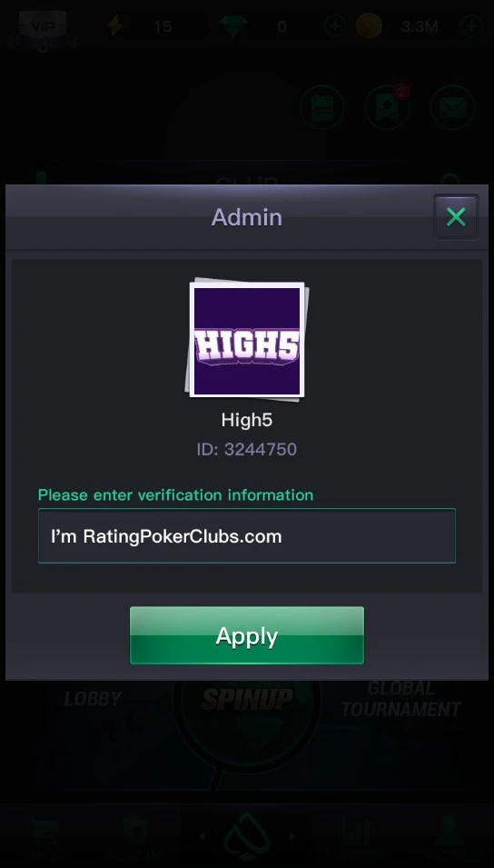Tap the green diamond gem icon

point(232,26)
